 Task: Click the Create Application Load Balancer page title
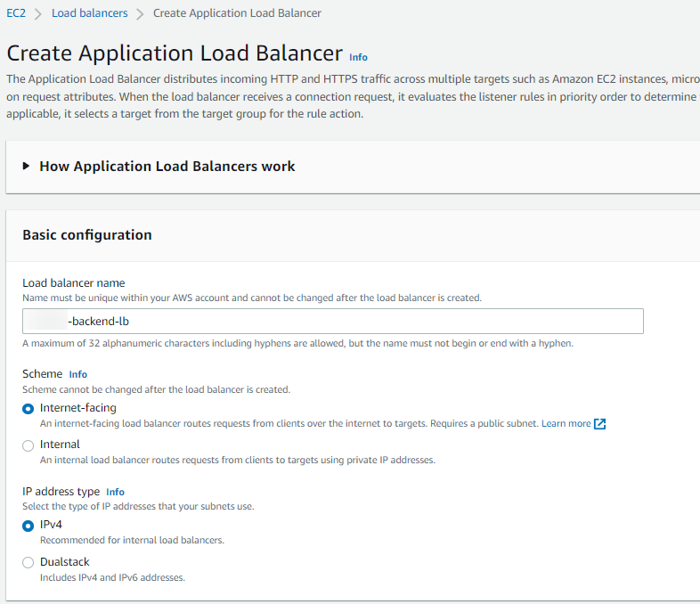(x=175, y=53)
